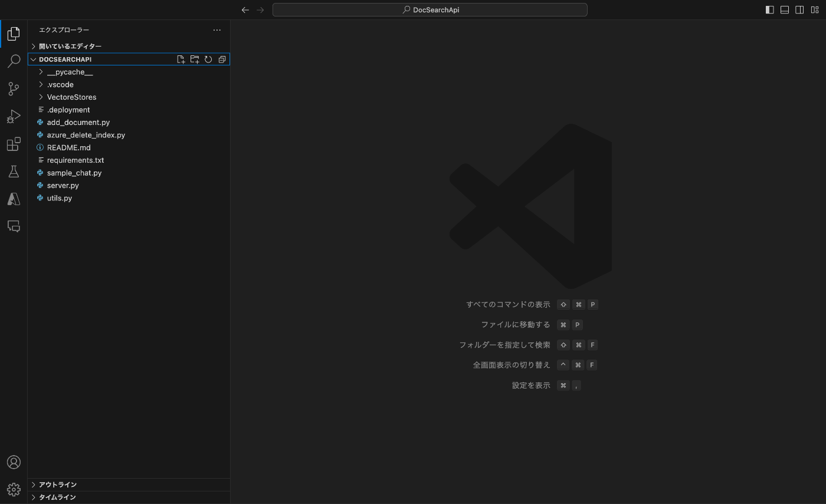Go forward with the right arrow

(260, 10)
